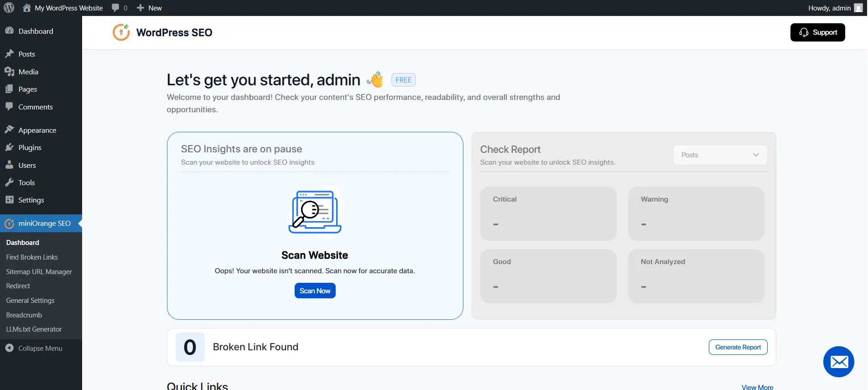The height and width of the screenshot is (390, 868).
Task: Click the Good report card
Action: pos(548,276)
